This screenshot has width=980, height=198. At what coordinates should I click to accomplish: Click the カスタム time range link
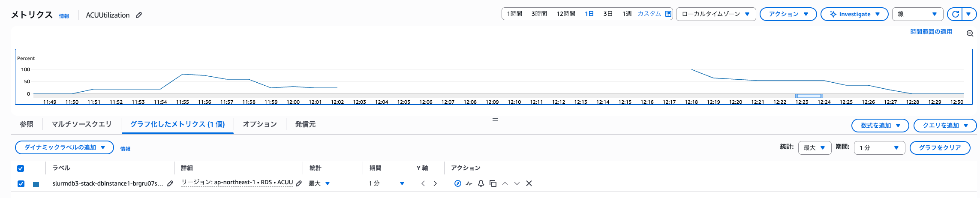point(649,14)
